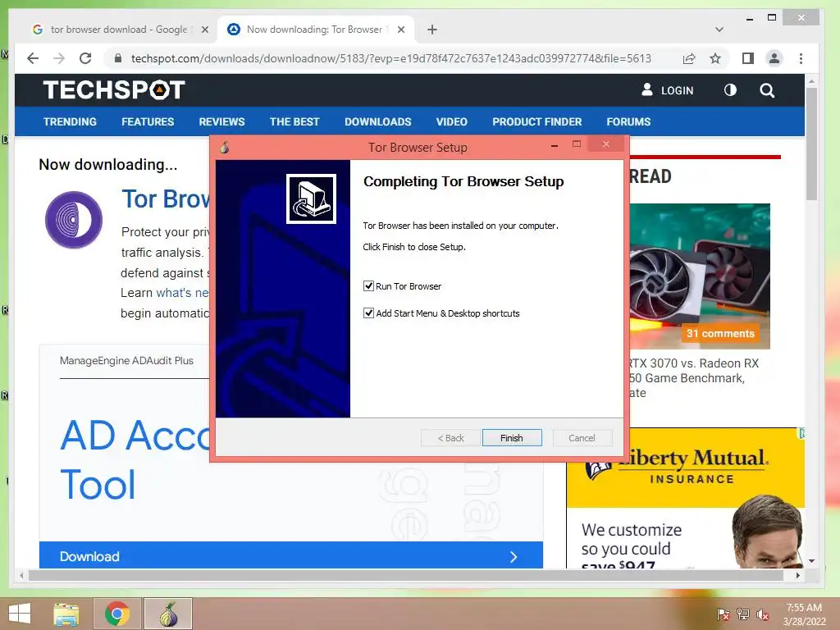840x630 pixels.
Task: Reload the TechSpot page
Action: (x=85, y=58)
